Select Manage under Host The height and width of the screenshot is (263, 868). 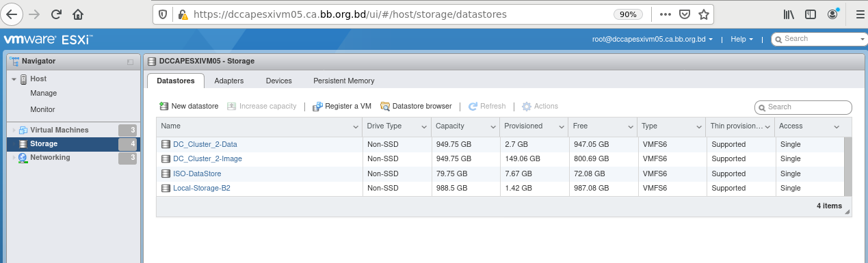coord(44,93)
